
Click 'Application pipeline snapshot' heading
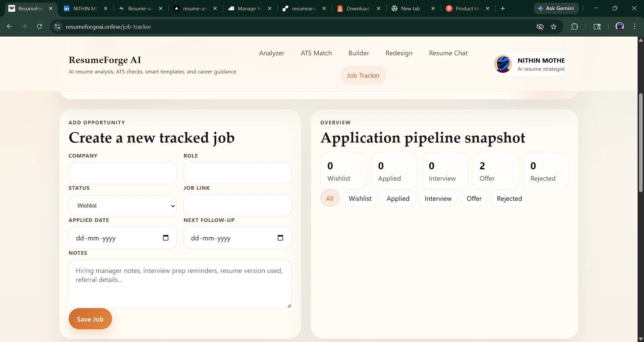coord(423,138)
